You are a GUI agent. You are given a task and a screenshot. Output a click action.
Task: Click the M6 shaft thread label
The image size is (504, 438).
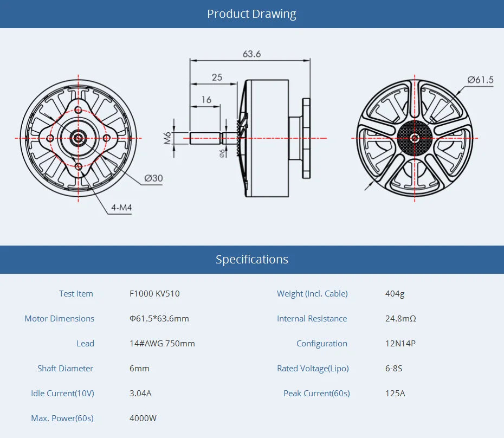167,138
